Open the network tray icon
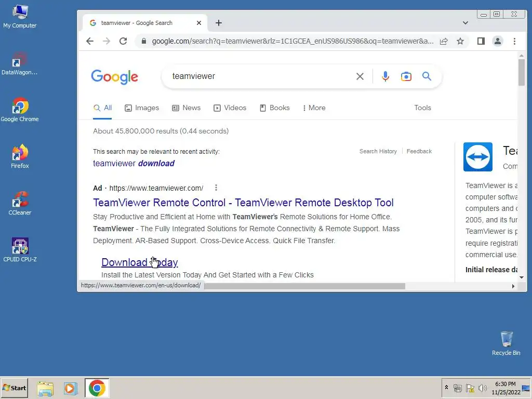The width and height of the screenshot is (532, 399). pos(458,388)
